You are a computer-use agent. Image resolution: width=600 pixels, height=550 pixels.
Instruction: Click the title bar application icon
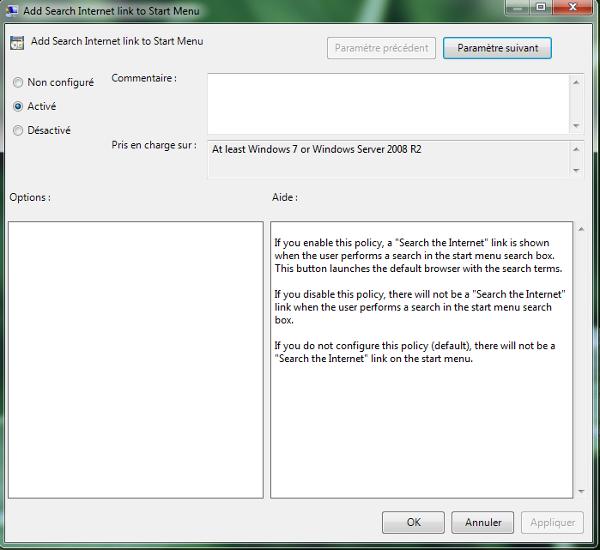click(12, 10)
